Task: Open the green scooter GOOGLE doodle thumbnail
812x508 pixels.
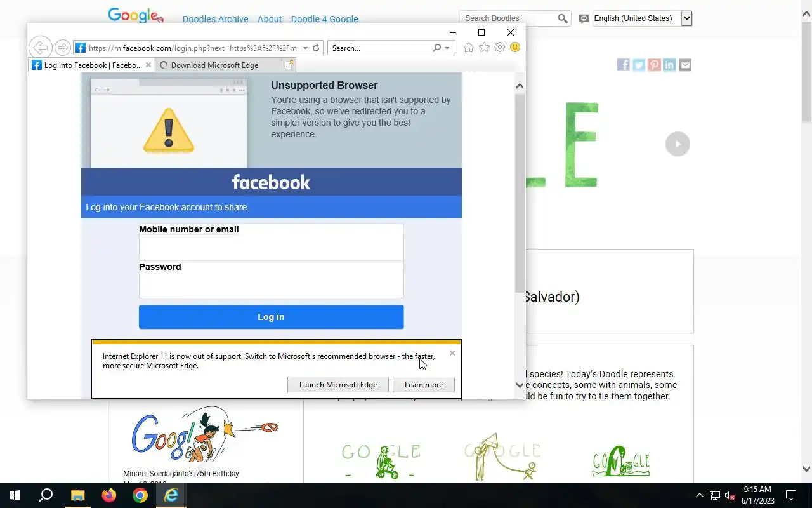Action: pos(381,460)
